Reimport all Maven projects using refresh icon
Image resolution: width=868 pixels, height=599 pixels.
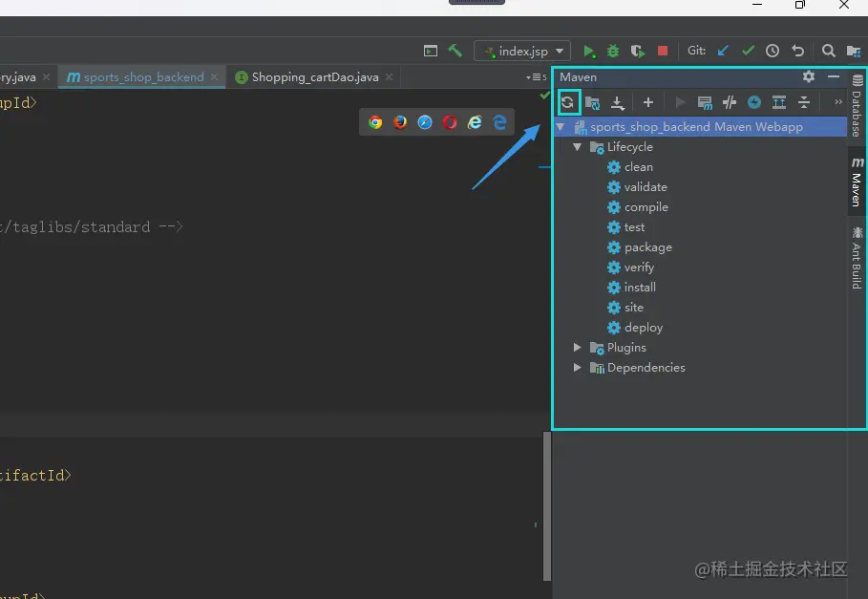pyautogui.click(x=567, y=102)
